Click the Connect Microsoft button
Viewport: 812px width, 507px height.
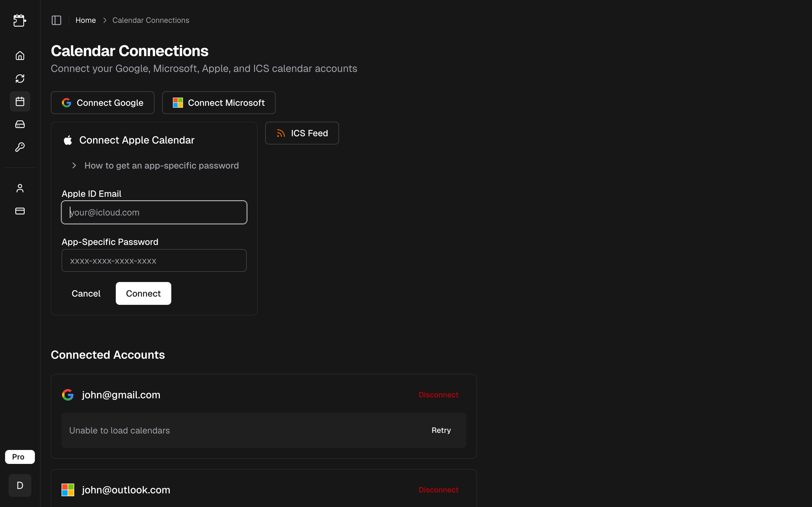(x=219, y=103)
